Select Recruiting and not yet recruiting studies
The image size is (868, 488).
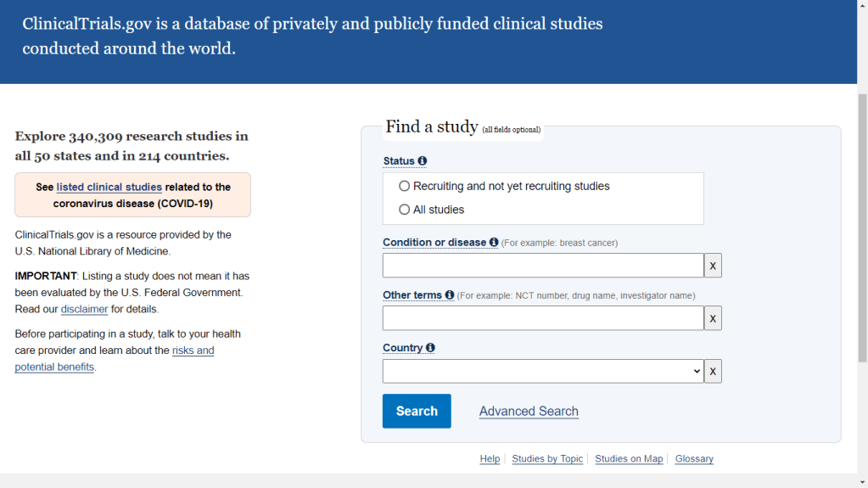(x=405, y=186)
